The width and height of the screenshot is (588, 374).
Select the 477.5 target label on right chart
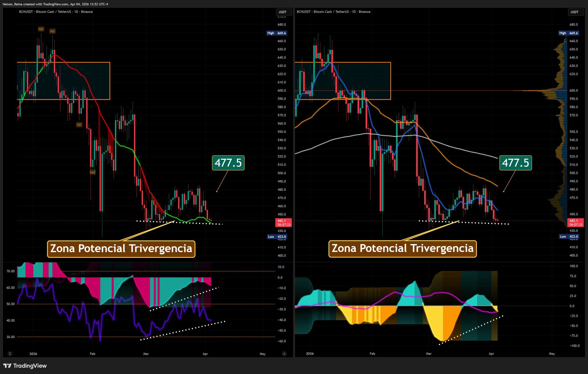pos(515,163)
